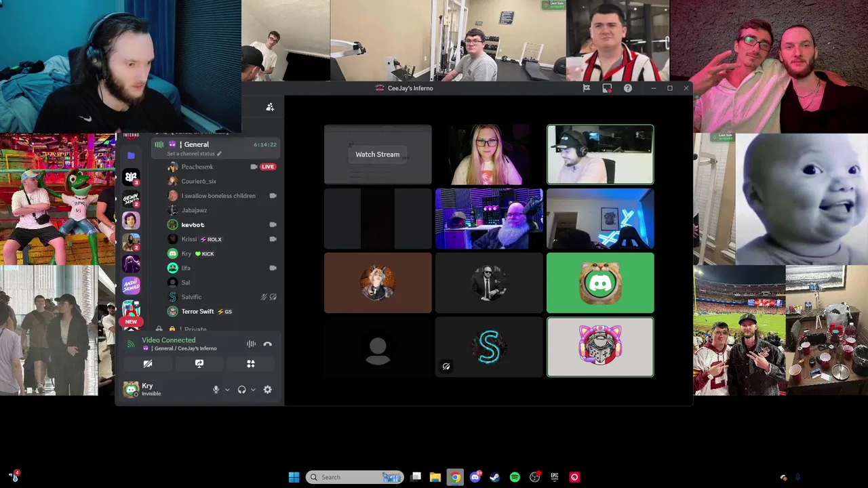Image resolution: width=868 pixels, height=488 pixels.
Task: Disconnect from voice with the hang-up icon
Action: (x=268, y=344)
